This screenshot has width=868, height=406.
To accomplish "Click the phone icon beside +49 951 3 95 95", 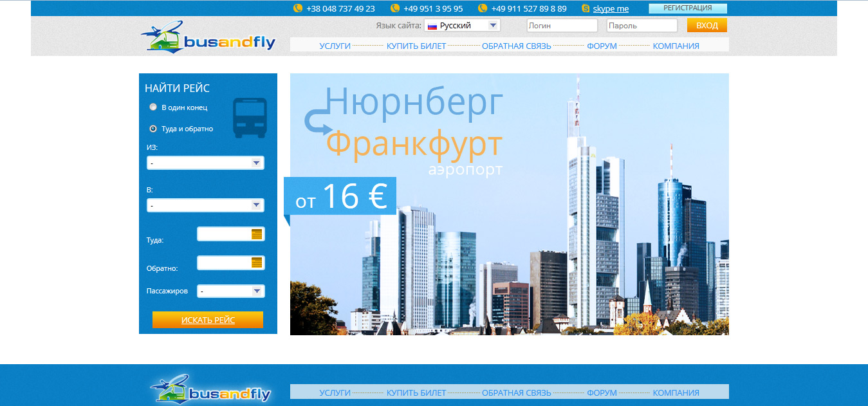I will (394, 8).
